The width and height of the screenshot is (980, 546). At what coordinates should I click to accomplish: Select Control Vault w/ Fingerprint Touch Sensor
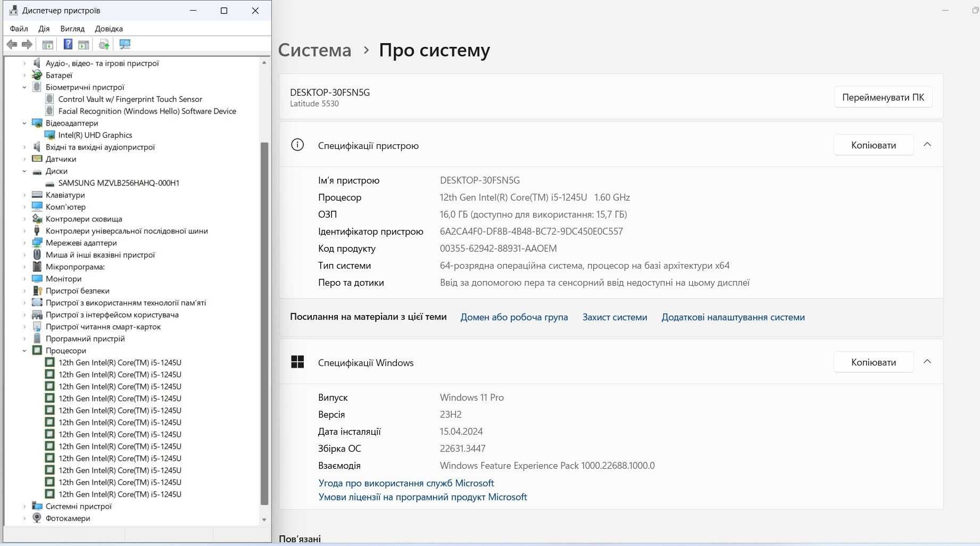pos(130,99)
